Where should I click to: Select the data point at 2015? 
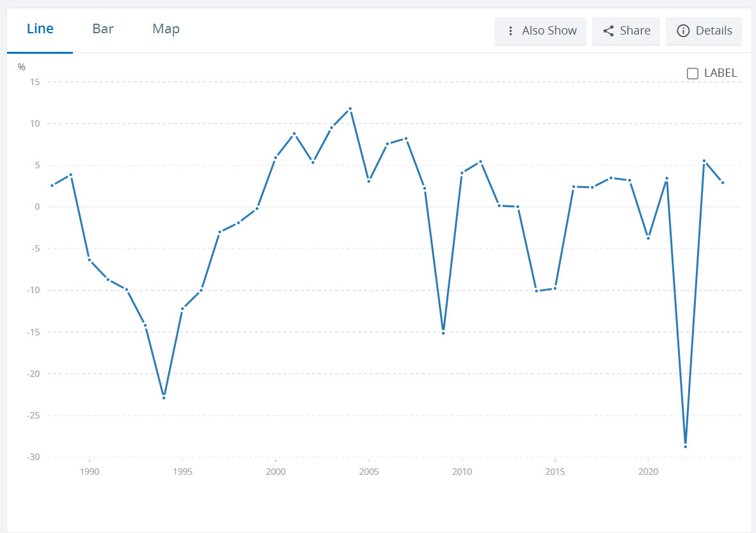pyautogui.click(x=555, y=289)
